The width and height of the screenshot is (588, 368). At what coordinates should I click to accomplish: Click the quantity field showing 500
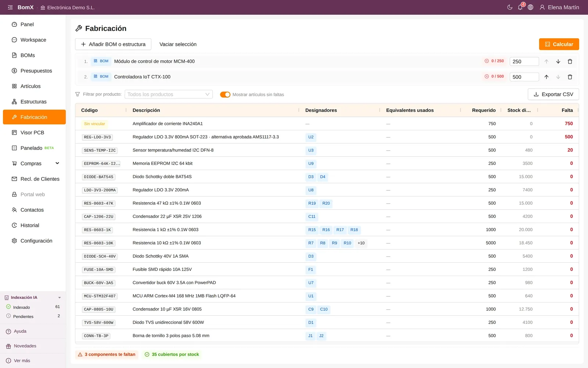524,77
